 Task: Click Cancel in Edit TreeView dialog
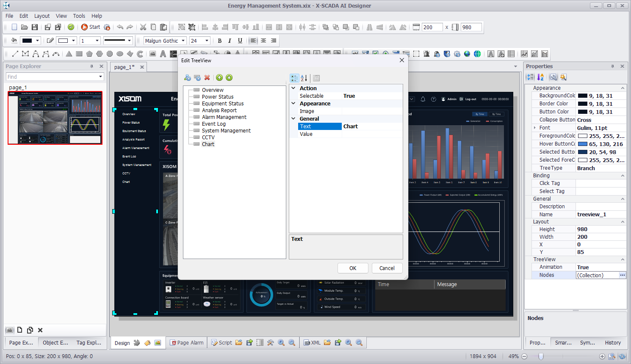387,268
